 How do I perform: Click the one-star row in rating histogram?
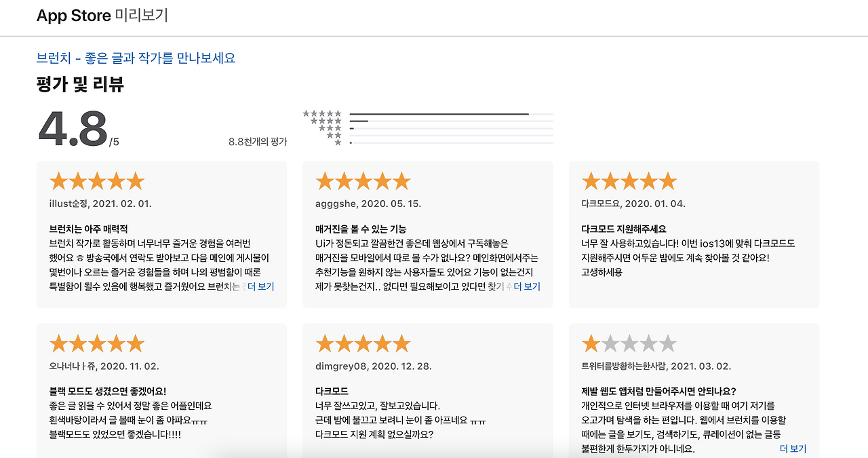click(x=428, y=142)
